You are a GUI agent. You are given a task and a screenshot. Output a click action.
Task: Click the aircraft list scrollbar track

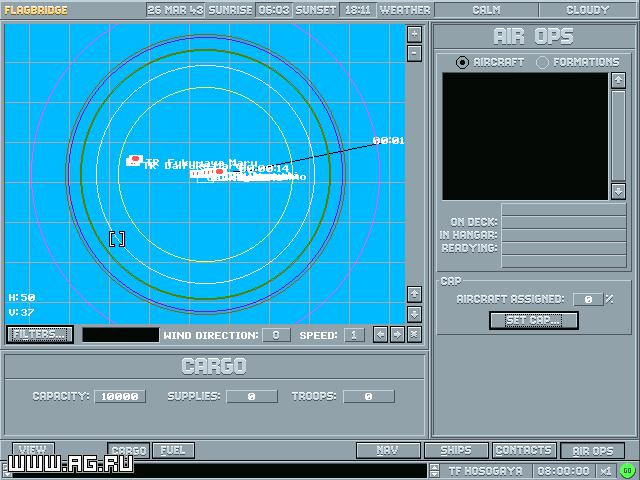point(618,136)
